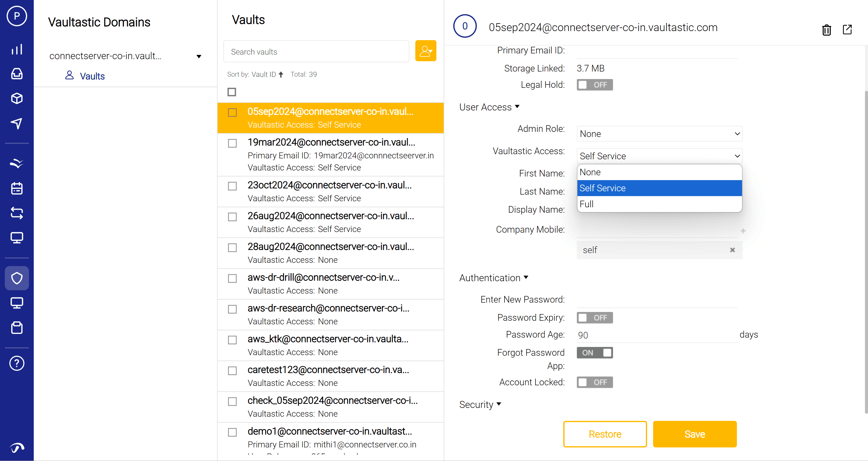The image size is (868, 461).
Task: Click the paper plane sidebar icon
Action: tap(17, 123)
